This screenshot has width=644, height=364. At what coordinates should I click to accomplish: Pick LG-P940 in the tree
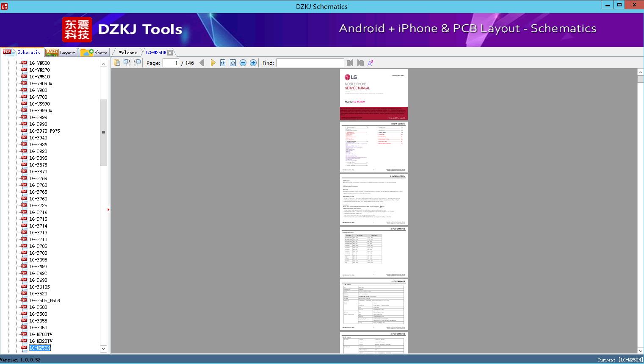[38, 138]
